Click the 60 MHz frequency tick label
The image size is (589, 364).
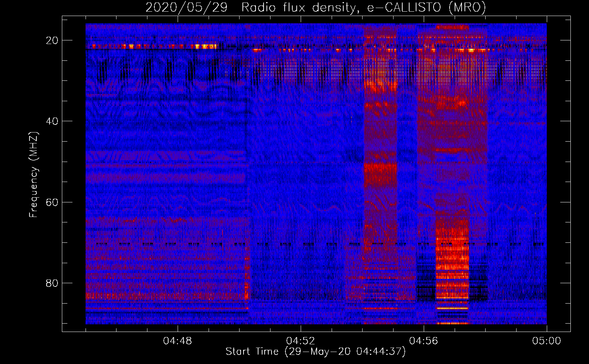52,202
